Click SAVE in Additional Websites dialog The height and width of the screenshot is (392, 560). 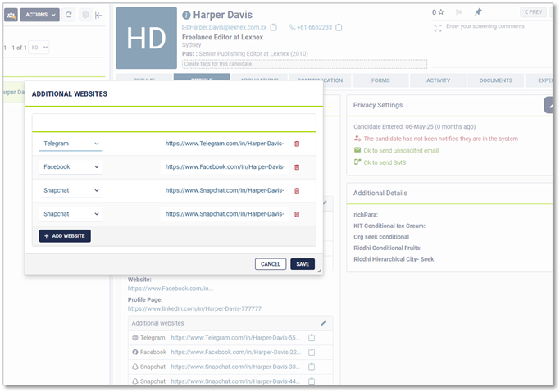303,264
